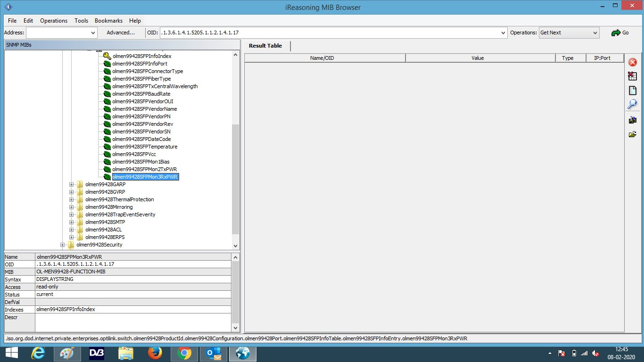
Task: Click the save results floppy disk icon
Action: click(x=633, y=120)
